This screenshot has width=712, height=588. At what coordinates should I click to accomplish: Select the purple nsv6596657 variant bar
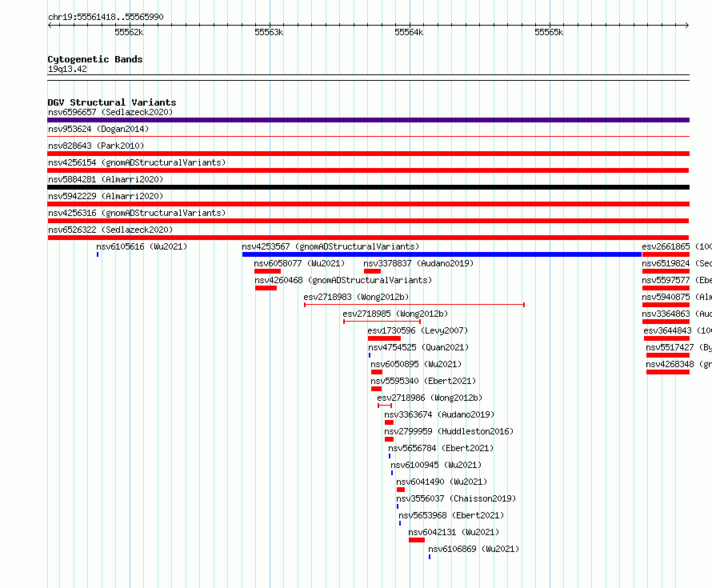click(368, 120)
